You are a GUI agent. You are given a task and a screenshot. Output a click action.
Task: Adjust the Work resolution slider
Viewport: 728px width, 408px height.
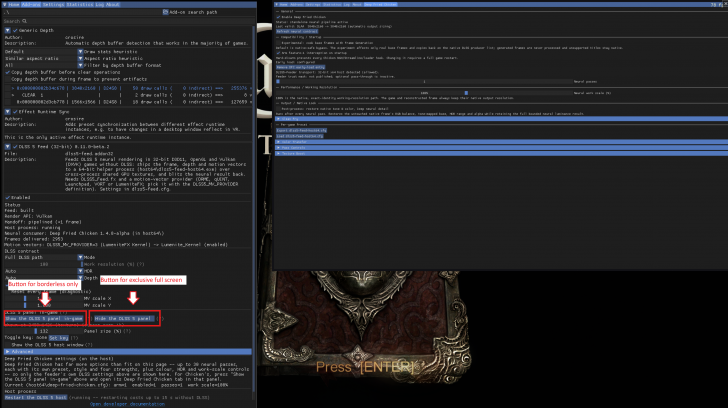44,264
